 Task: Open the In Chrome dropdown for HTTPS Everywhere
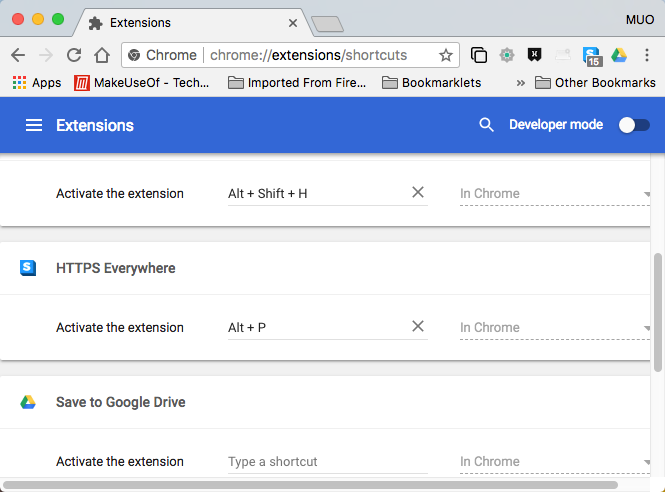[555, 327]
